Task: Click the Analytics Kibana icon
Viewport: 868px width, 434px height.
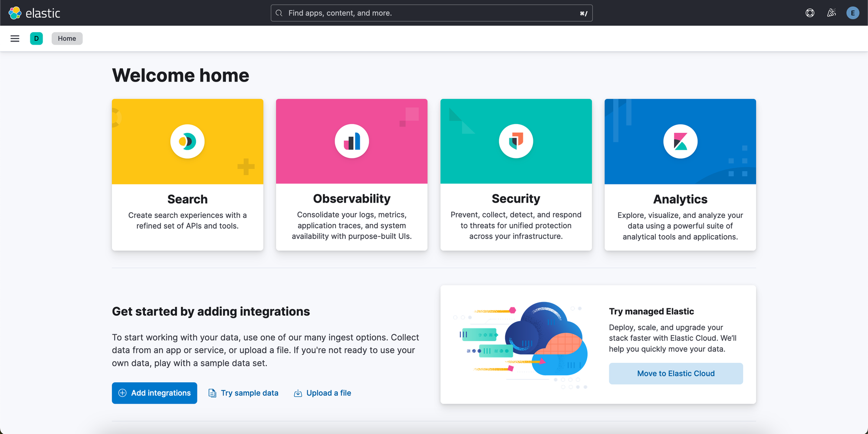Action: point(681,141)
